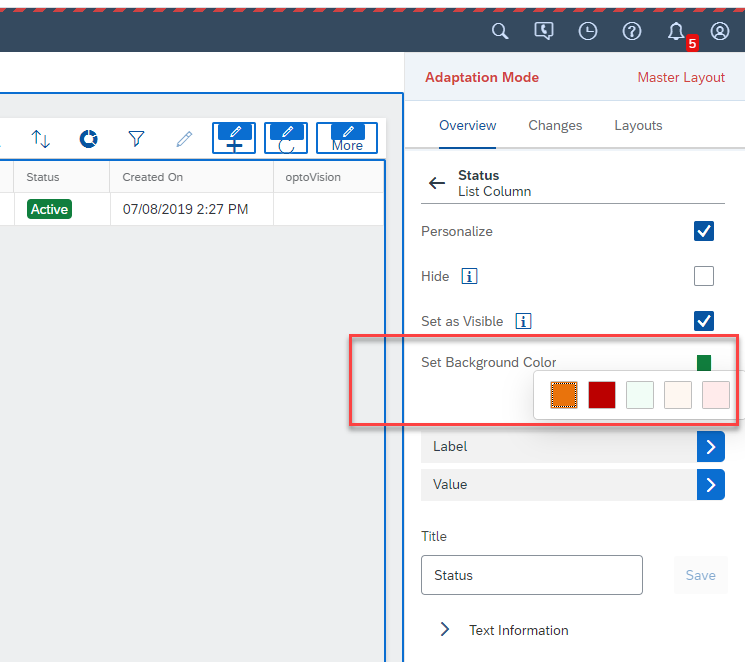This screenshot has width=745, height=662.
Task: Click the Save button
Action: coord(700,575)
